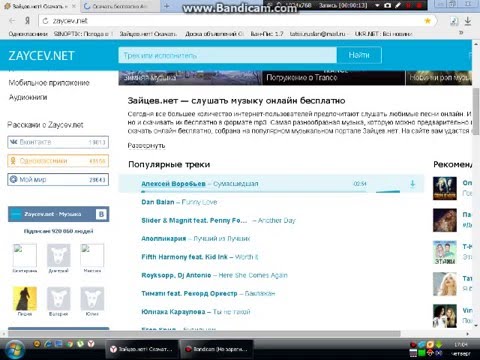Open the yellow silhouette VK subscriber avatar
This screenshot has width=480, height=360.
(25, 298)
